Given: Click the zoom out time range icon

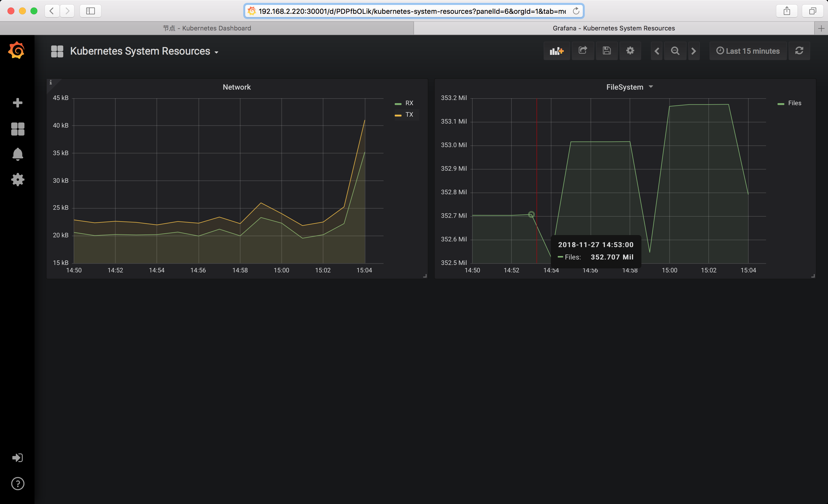Looking at the screenshot, I should 675,51.
